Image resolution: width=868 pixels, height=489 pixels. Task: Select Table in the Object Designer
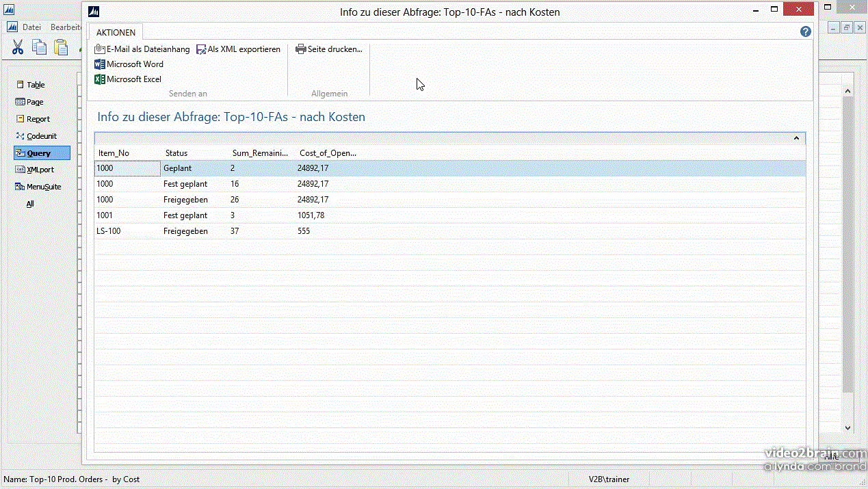(31, 85)
